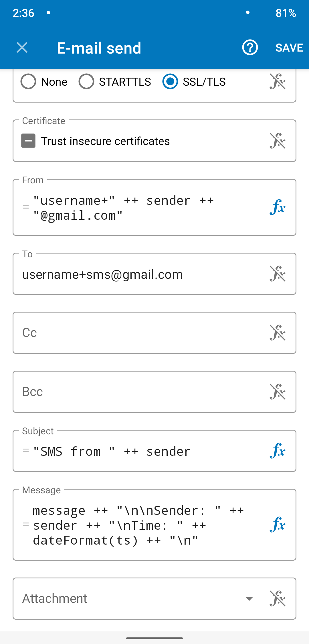The width and height of the screenshot is (309, 644).
Task: Edit the To address field
Action: click(137, 274)
